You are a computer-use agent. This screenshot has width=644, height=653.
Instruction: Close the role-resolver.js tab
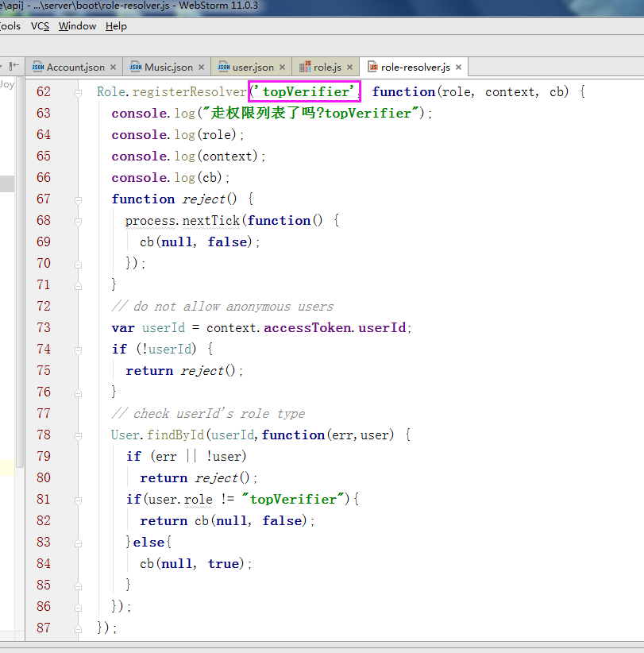pyautogui.click(x=459, y=67)
